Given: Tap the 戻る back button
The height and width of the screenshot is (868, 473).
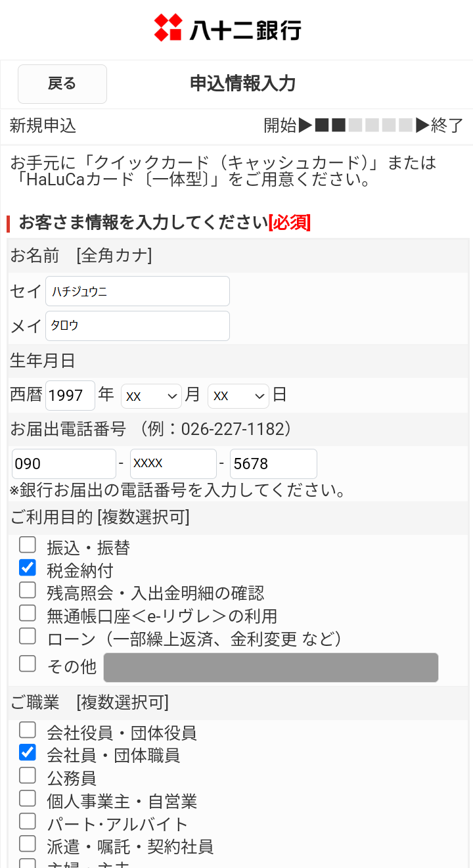Looking at the screenshot, I should [x=62, y=84].
